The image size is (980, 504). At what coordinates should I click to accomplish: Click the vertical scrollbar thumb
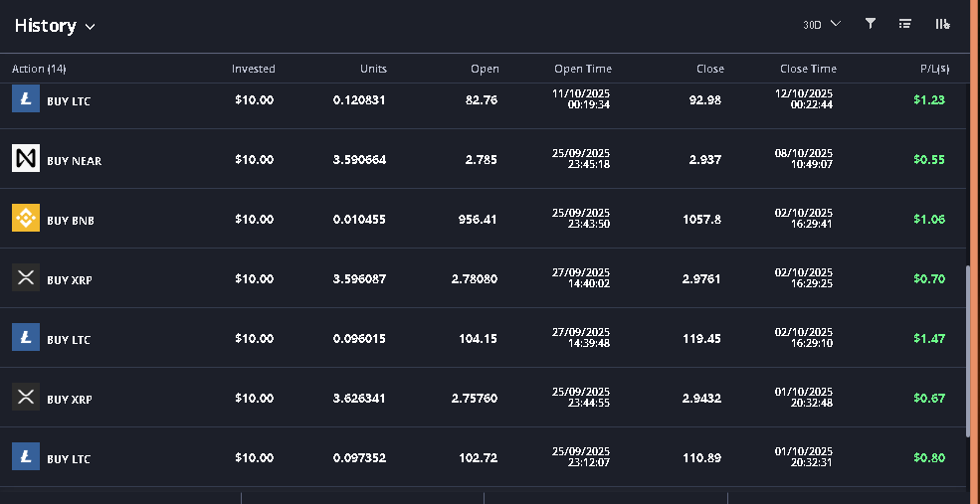[x=968, y=350]
